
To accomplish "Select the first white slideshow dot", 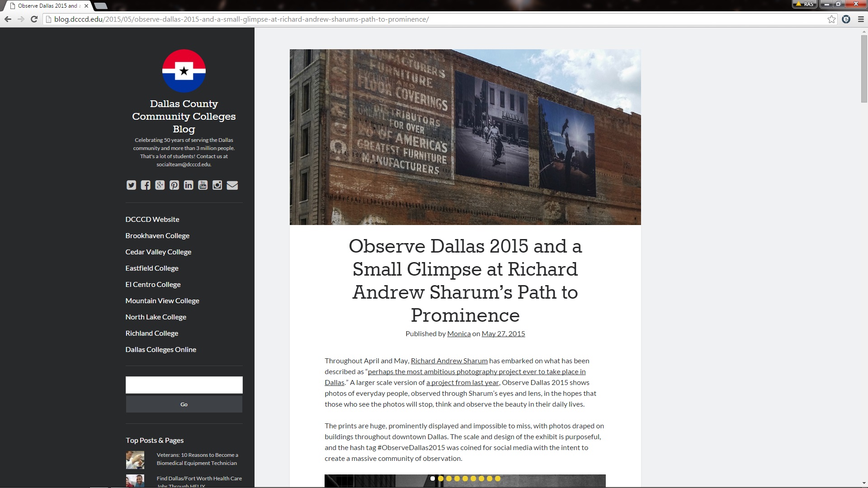I will [433, 479].
